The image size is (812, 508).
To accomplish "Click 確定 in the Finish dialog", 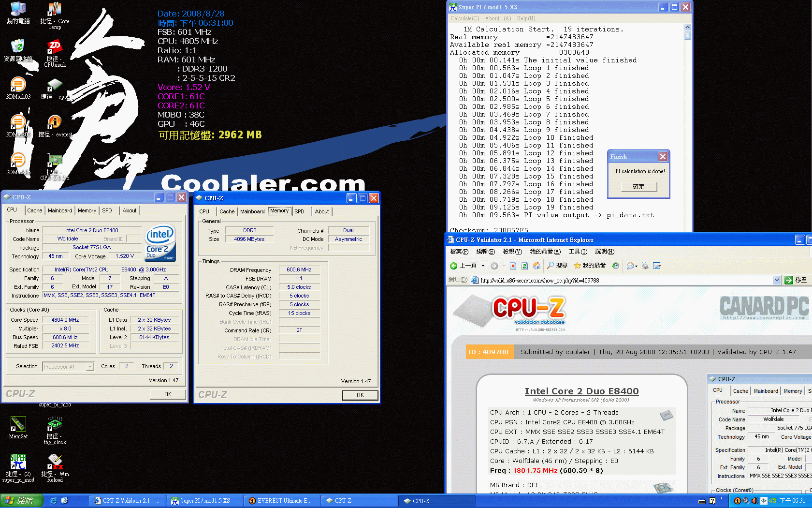I will (638, 187).
